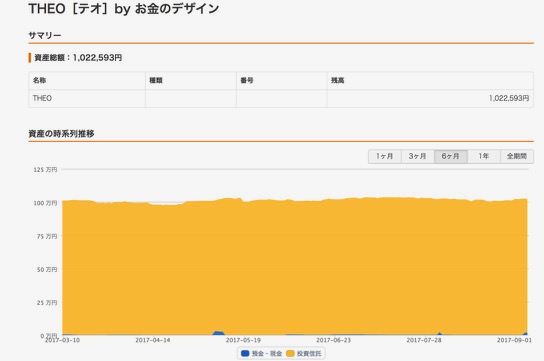The height and width of the screenshot is (361, 544).
Task: Click the blue cash bump near 2017-05-19
Action: pos(219,333)
